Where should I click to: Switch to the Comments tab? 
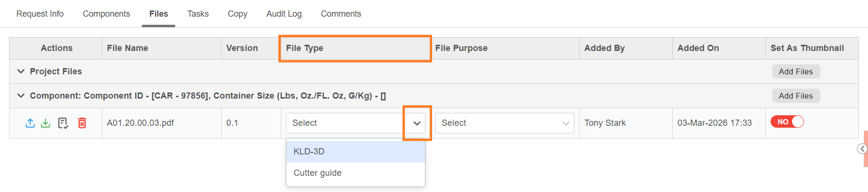(x=341, y=14)
